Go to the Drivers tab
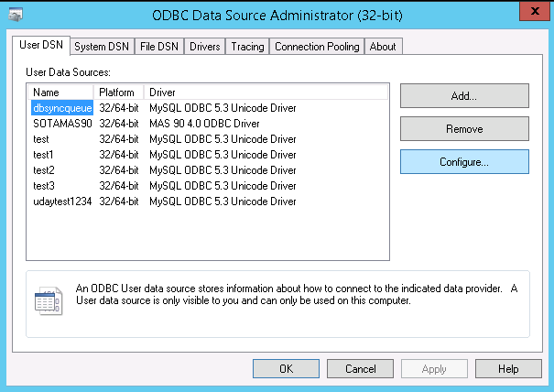 pyautogui.click(x=204, y=47)
